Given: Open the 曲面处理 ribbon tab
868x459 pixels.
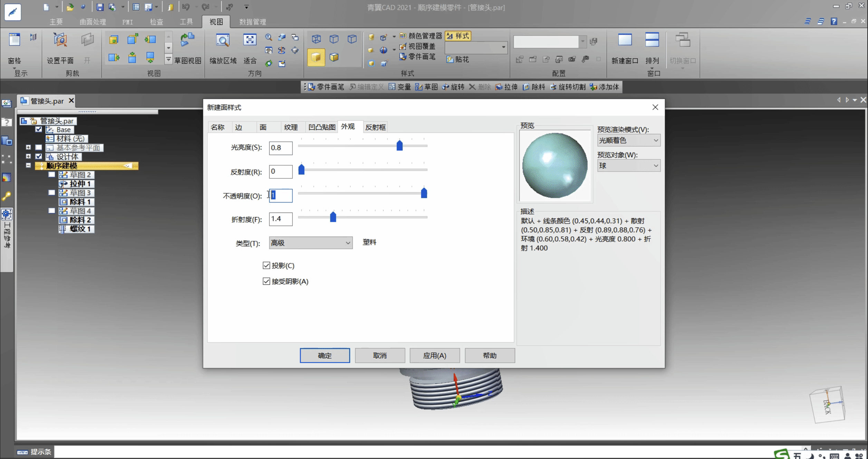Looking at the screenshot, I should (x=93, y=22).
